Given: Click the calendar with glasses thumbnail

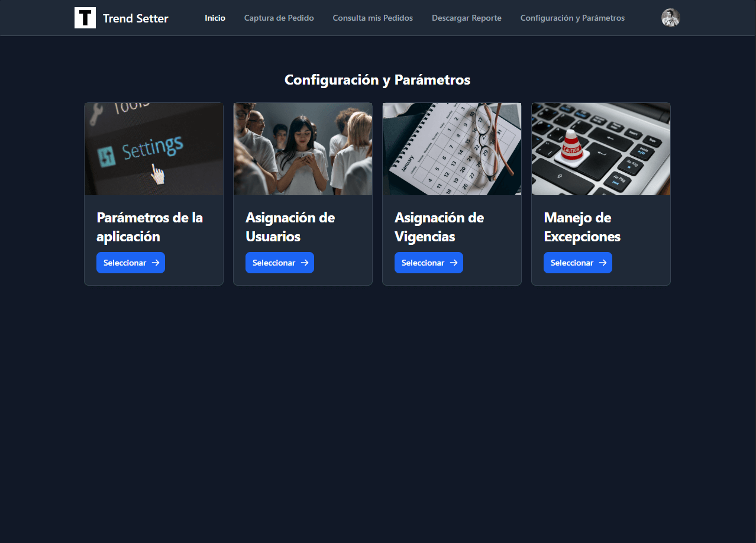Looking at the screenshot, I should coord(452,149).
